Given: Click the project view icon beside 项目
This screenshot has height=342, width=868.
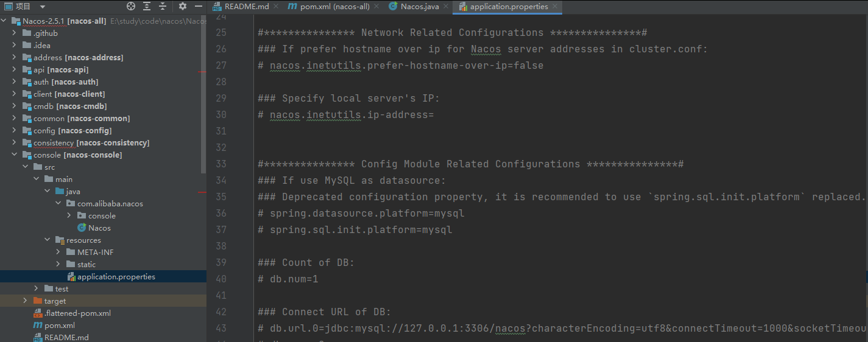Looking at the screenshot, I should pos(9,7).
